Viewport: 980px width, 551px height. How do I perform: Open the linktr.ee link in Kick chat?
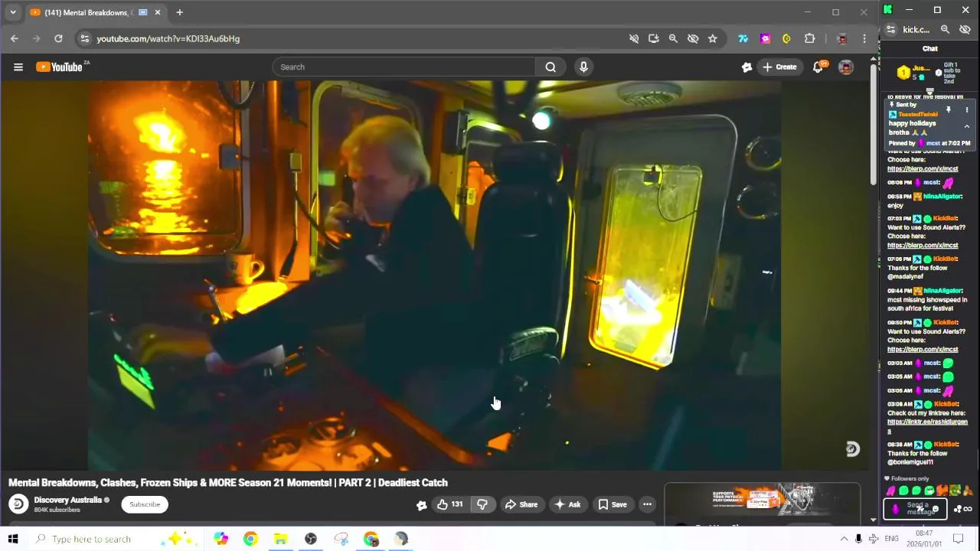pyautogui.click(x=927, y=425)
